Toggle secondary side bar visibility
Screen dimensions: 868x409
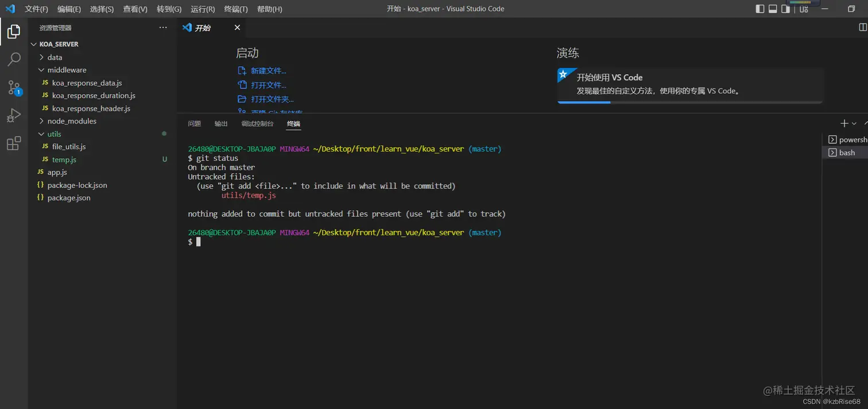coord(785,9)
